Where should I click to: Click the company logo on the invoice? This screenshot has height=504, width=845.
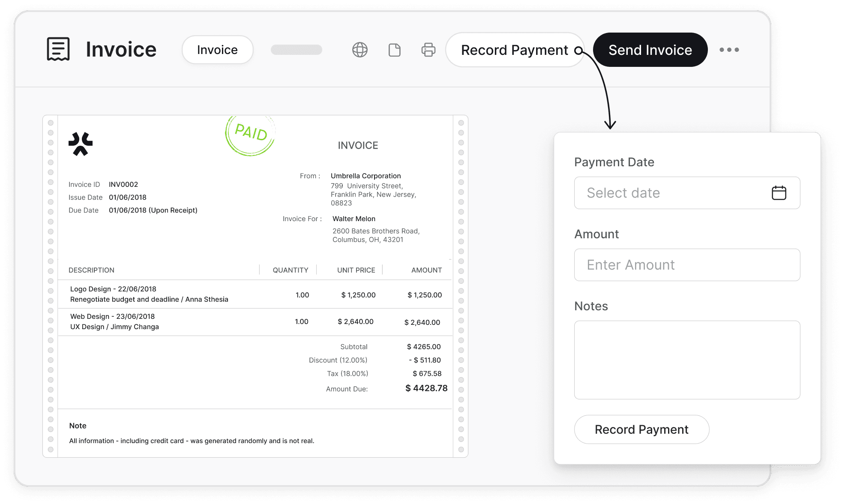tap(81, 144)
